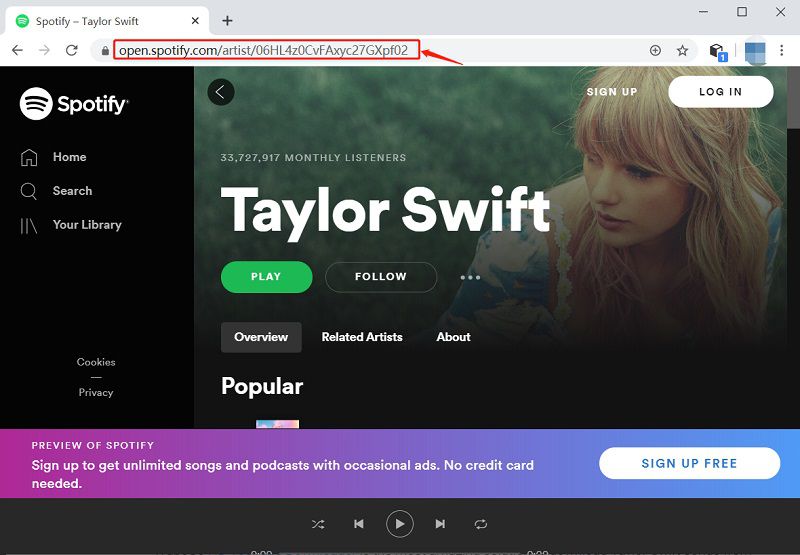Open the Chrome three-dot menu
The height and width of the screenshot is (555, 800).
click(781, 50)
